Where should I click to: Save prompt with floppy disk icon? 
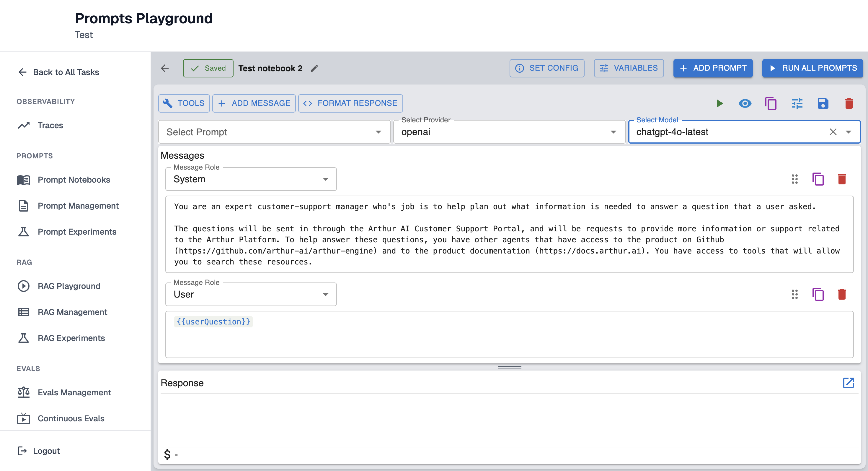(x=823, y=103)
